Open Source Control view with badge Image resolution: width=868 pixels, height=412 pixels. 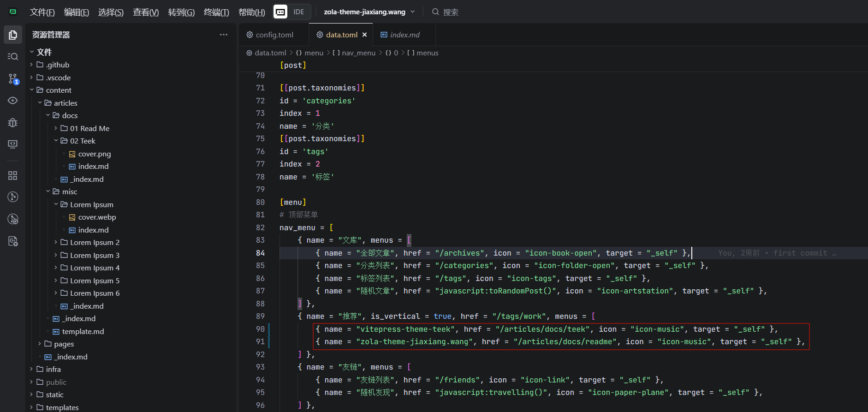coord(13,79)
